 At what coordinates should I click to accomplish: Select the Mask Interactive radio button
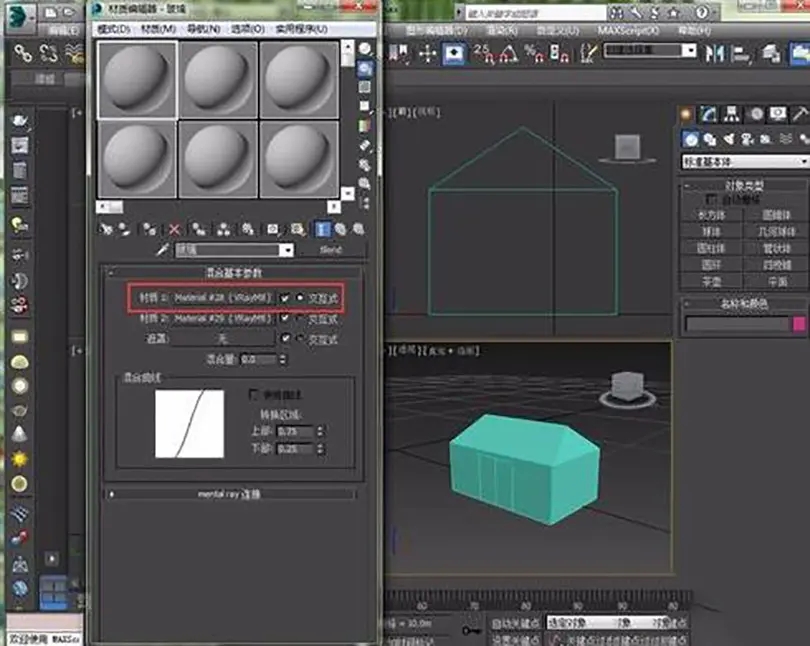pos(300,338)
